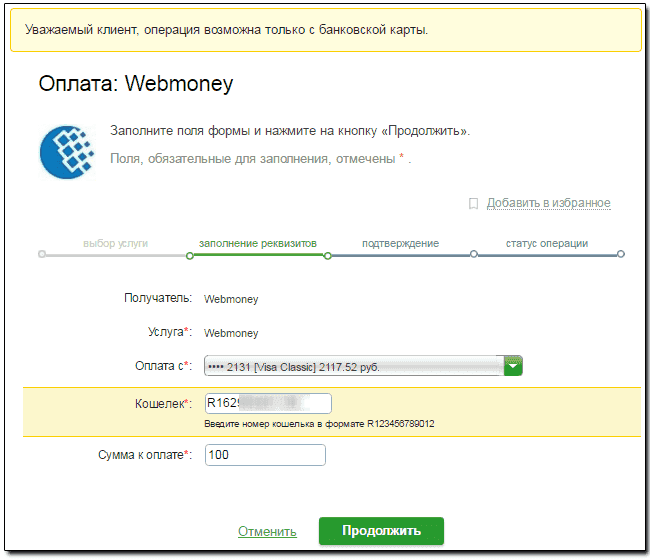The width and height of the screenshot is (650, 559).
Task: Select the выбор услуги step
Action: click(116, 243)
